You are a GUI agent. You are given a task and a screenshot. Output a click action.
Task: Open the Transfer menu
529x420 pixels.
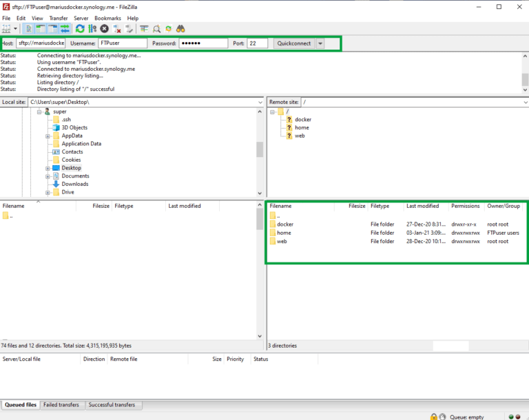click(59, 18)
